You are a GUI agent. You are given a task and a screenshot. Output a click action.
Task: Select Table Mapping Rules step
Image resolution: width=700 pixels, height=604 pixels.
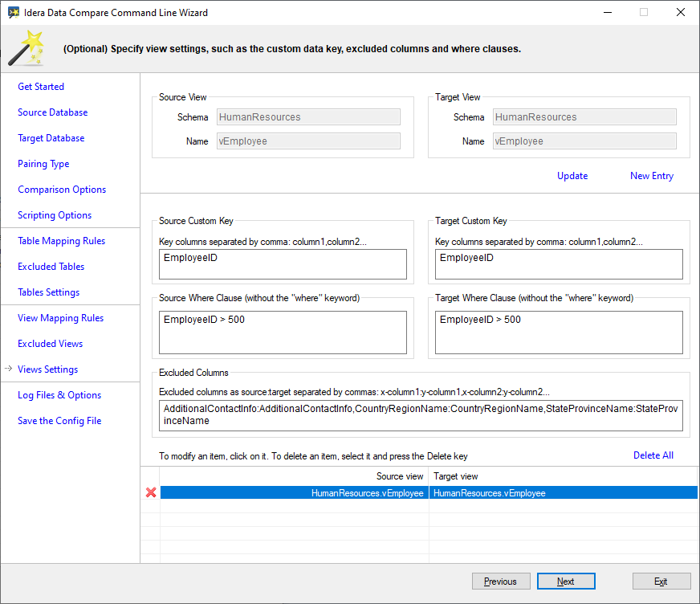click(62, 241)
